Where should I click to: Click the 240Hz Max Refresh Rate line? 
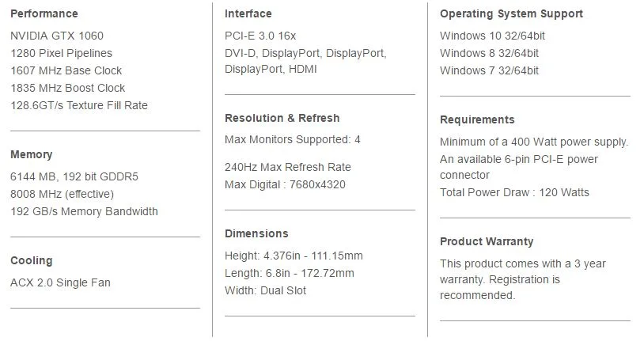(x=287, y=167)
